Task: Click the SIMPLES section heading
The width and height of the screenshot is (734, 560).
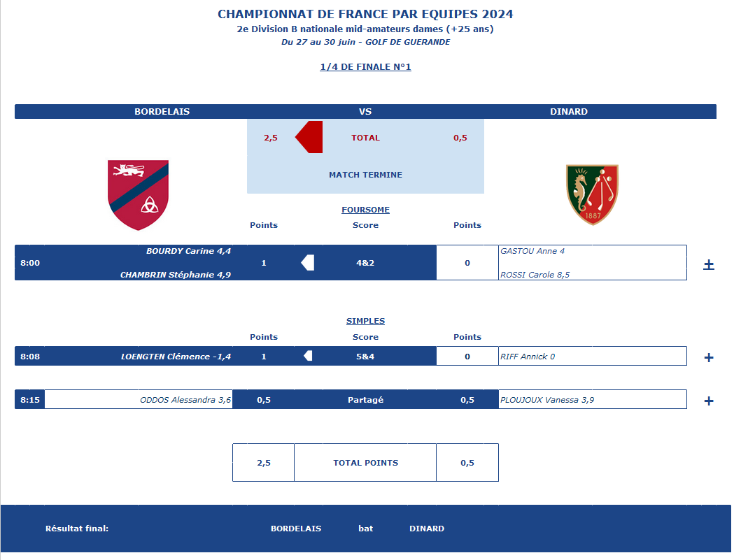Action: coord(365,321)
